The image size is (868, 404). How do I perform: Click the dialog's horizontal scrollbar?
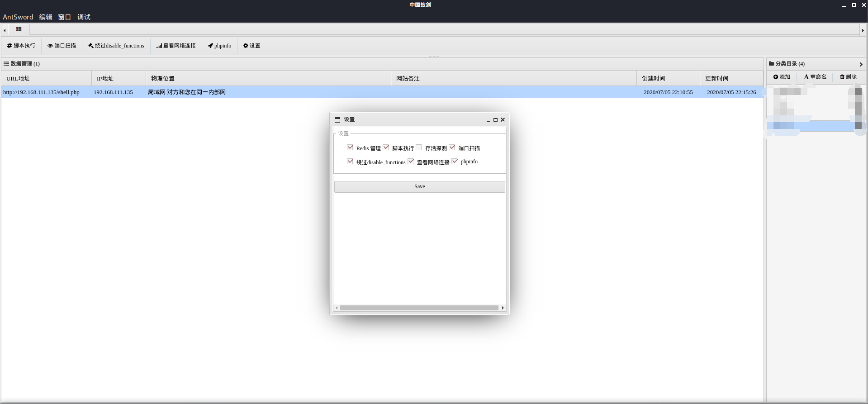(419, 308)
